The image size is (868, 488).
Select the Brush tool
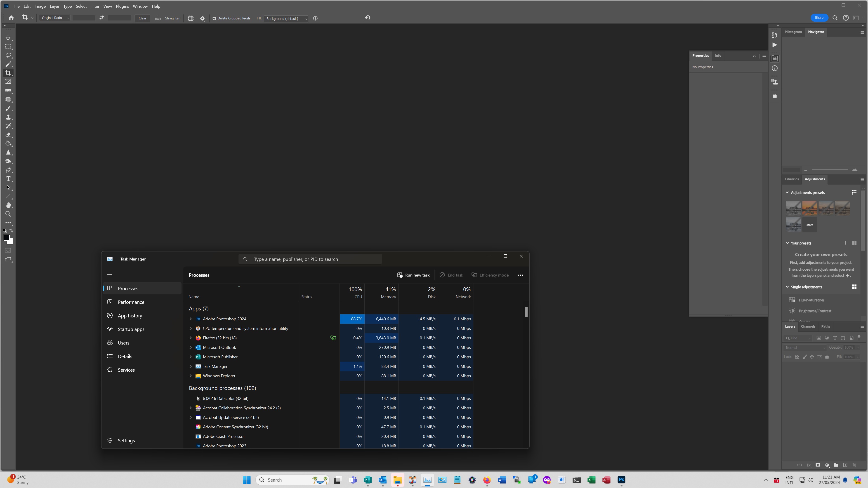pos(8,108)
